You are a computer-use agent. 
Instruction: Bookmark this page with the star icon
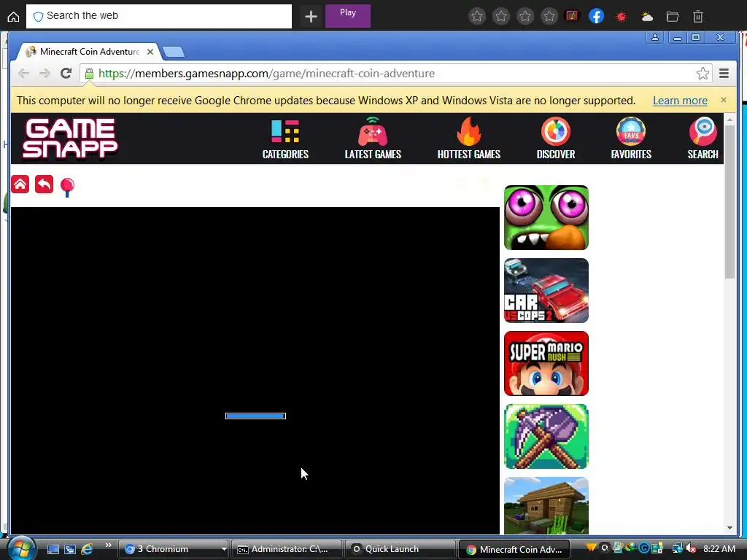pyautogui.click(x=703, y=74)
